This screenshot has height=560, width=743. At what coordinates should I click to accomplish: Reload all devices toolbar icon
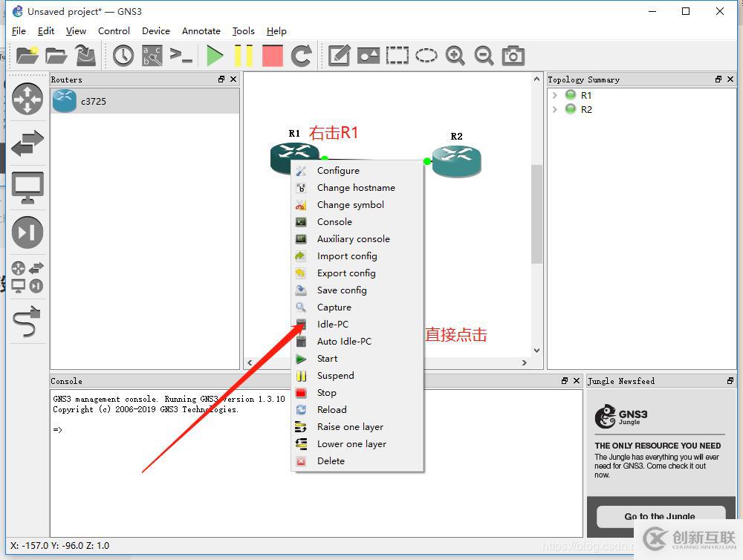(x=302, y=56)
